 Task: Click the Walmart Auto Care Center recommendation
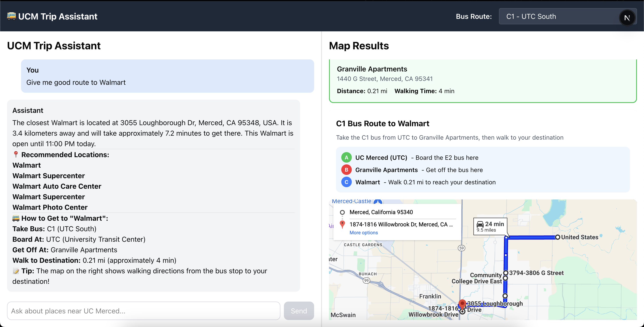[57, 186]
